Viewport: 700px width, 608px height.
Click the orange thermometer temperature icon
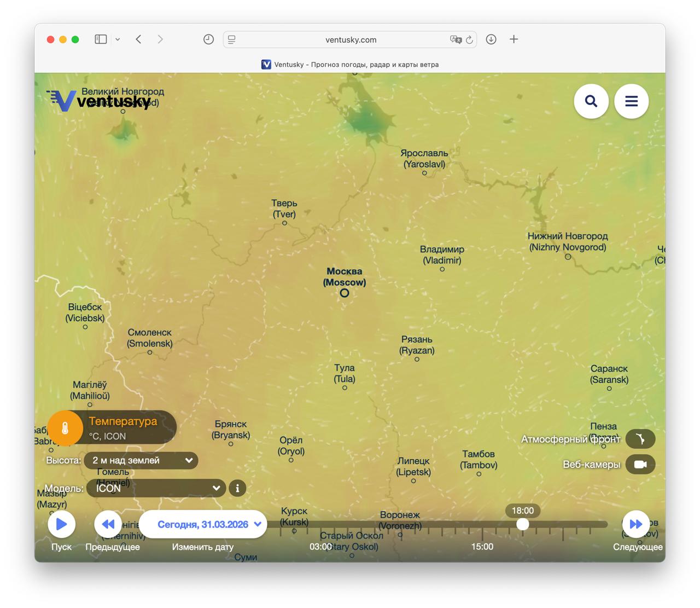pyautogui.click(x=65, y=429)
